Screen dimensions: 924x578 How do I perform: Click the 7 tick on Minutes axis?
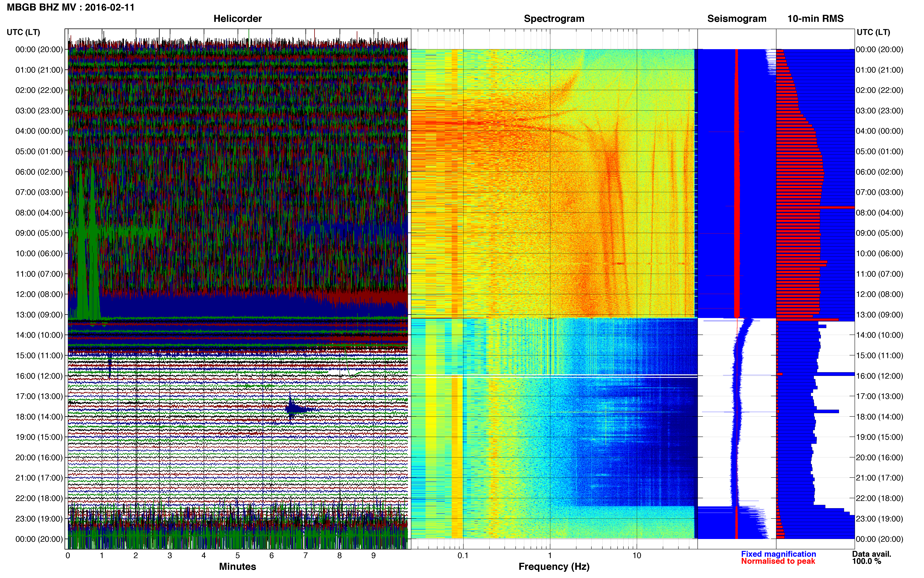click(x=306, y=556)
